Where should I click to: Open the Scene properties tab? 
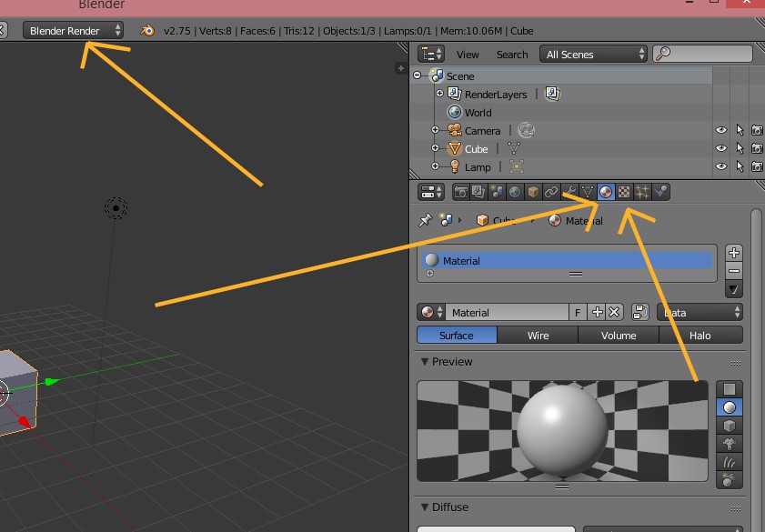(x=497, y=192)
